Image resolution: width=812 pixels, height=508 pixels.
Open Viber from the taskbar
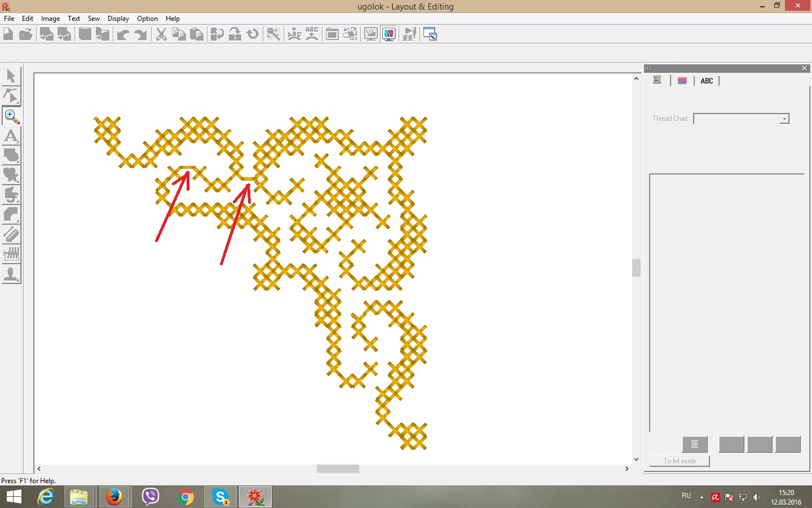(x=150, y=497)
